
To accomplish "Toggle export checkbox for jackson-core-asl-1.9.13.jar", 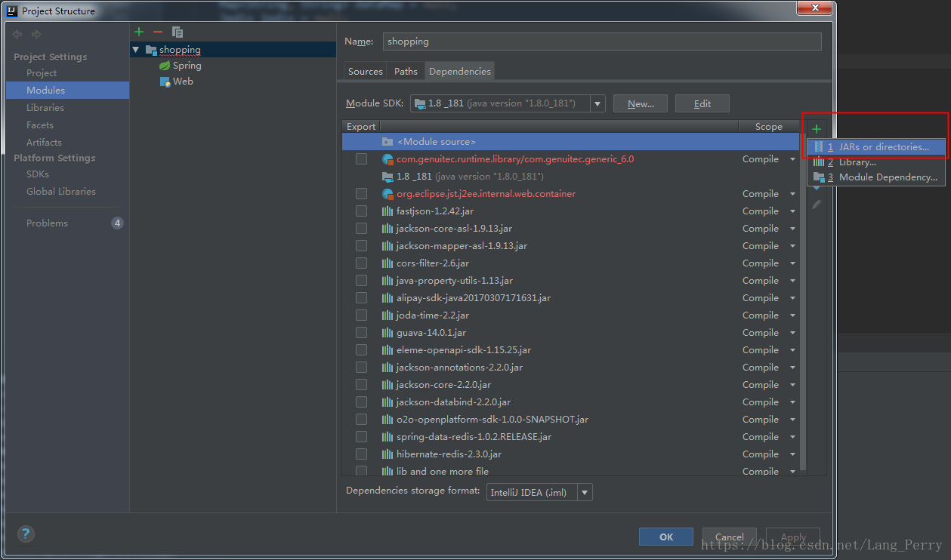I will (361, 229).
